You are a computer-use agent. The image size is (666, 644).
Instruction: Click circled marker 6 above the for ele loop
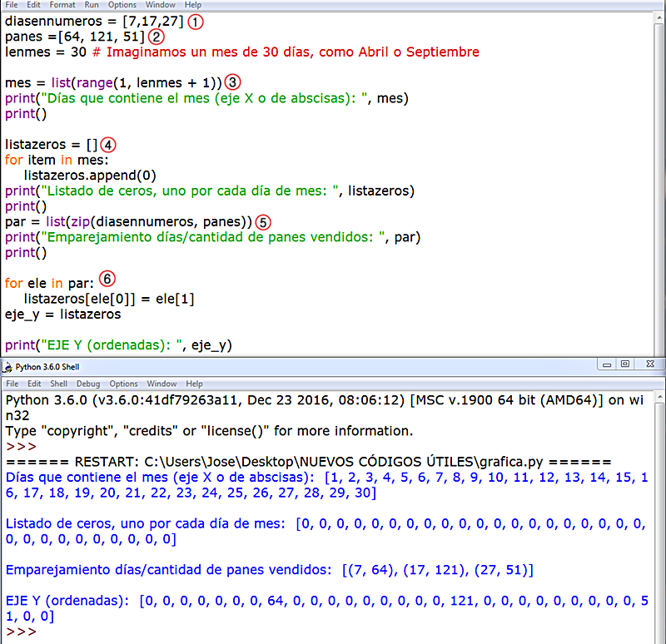107,279
